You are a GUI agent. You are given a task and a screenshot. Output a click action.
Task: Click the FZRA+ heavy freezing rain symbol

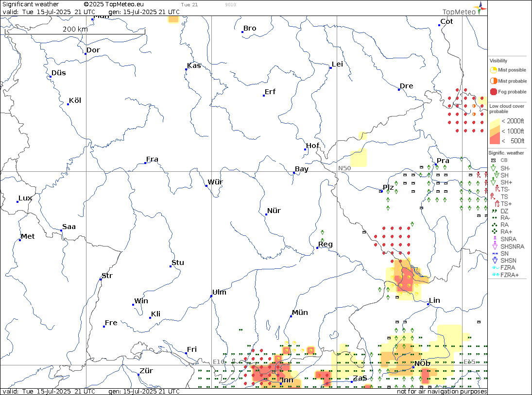coord(496,275)
